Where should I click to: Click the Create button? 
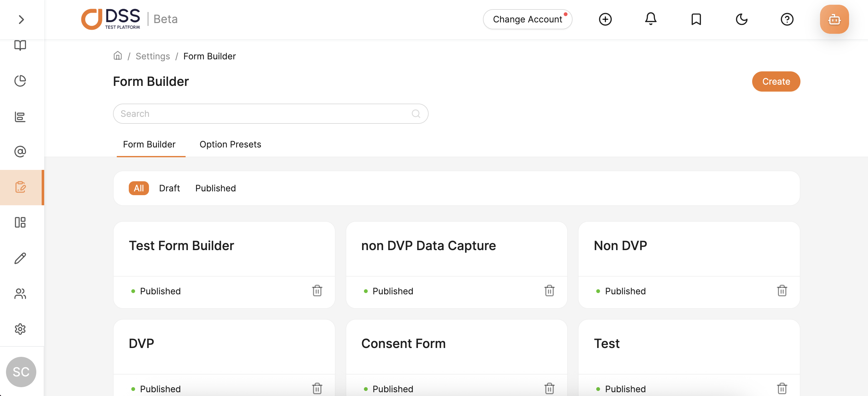click(x=776, y=81)
